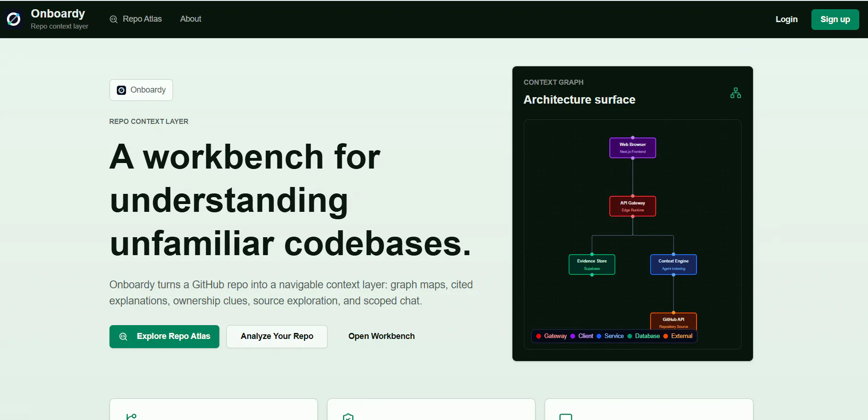Click the 'Repo context layer' tagline in navbar
Image resolution: width=868 pixels, height=420 pixels.
coord(59,26)
